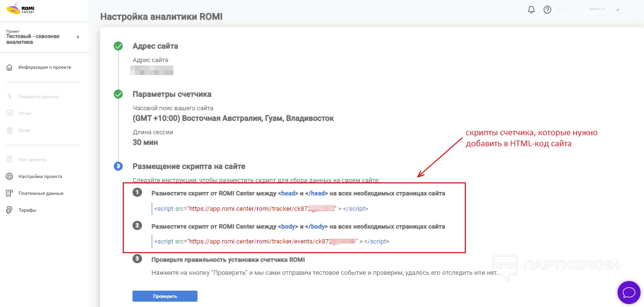Screen dimensions: 644x307
Task: Open Лог проекта menu item
Action: coord(33,159)
